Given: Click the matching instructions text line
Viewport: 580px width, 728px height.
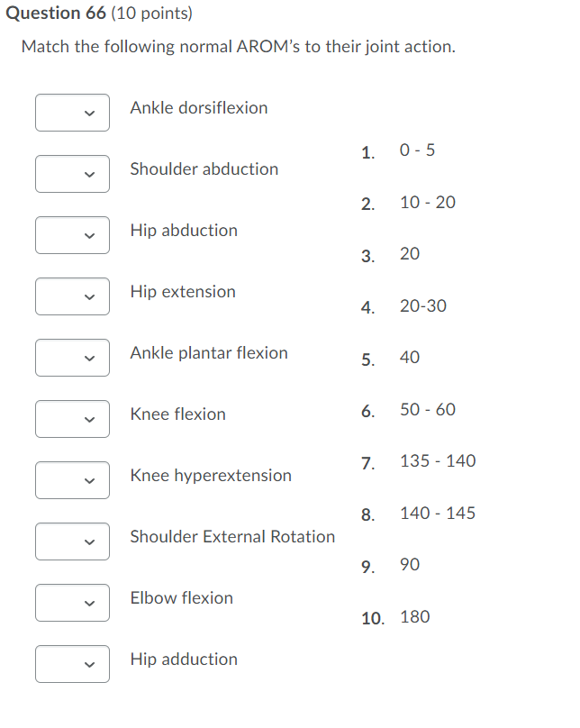Looking at the screenshot, I should click(239, 46).
